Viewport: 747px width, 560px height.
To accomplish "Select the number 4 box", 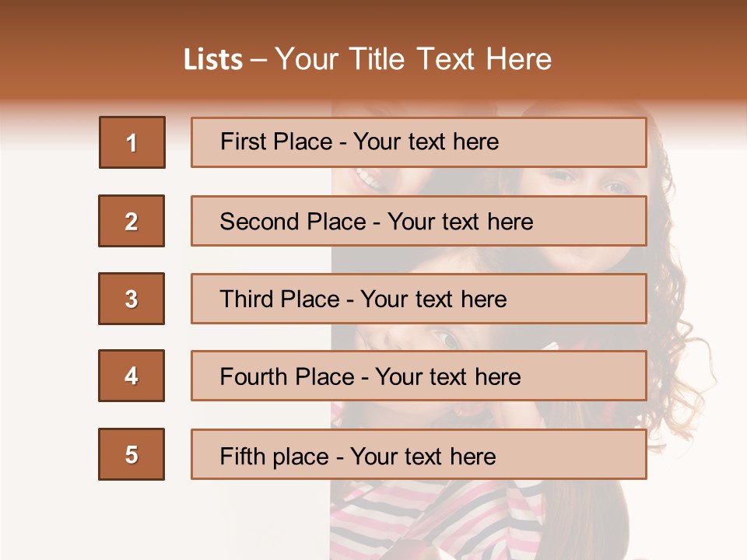I will [x=132, y=376].
